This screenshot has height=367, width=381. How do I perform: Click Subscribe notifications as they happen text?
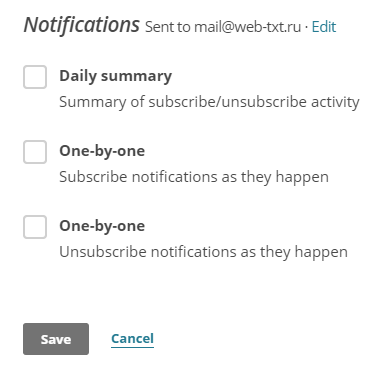point(194,177)
